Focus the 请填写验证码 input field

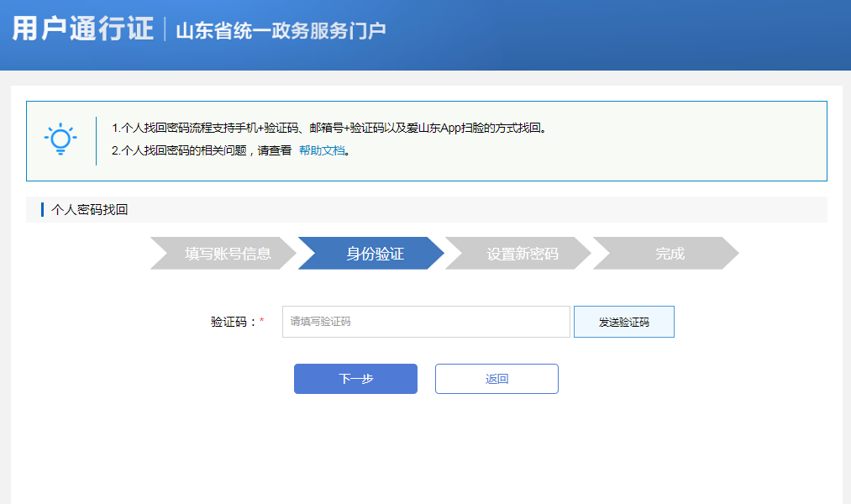tap(426, 322)
